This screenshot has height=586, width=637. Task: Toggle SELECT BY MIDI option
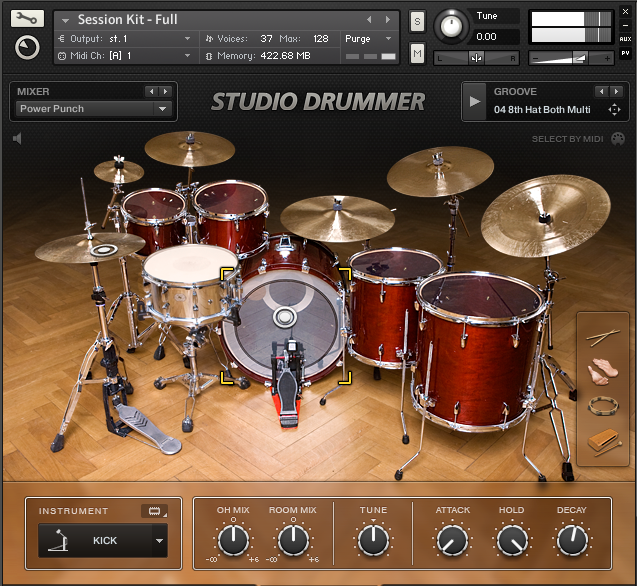click(567, 139)
